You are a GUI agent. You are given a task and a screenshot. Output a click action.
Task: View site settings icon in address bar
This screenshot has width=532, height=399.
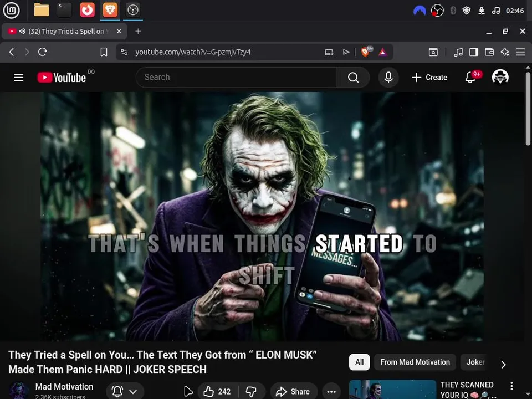click(x=124, y=52)
